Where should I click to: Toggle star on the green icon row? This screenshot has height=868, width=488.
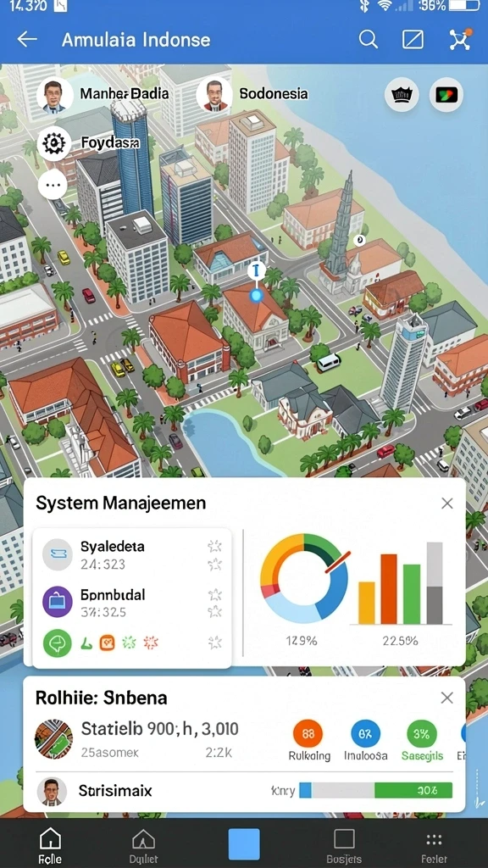(214, 643)
